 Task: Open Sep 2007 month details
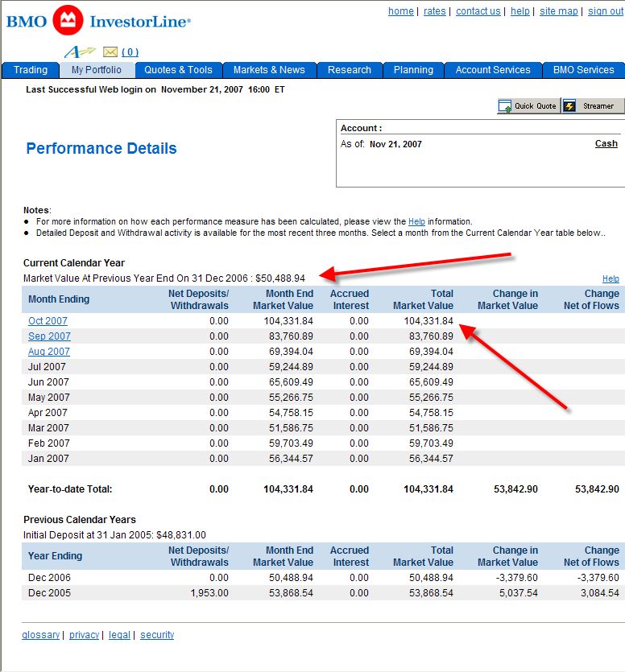pyautogui.click(x=49, y=336)
